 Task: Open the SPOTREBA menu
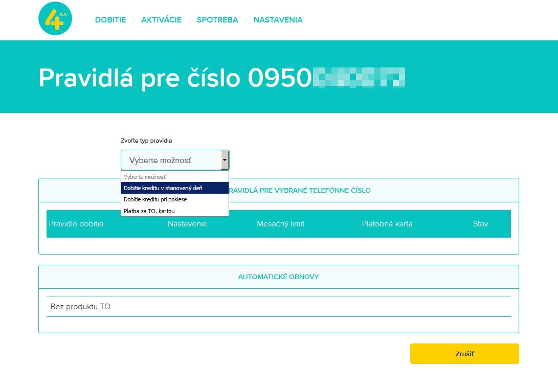[x=217, y=20]
